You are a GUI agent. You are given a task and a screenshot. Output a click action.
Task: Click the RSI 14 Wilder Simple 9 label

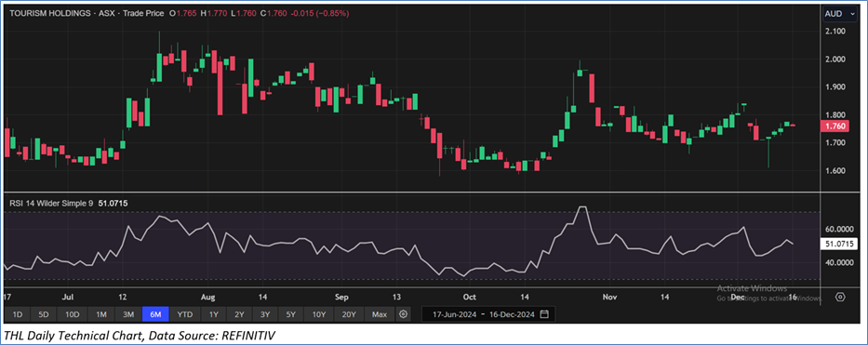(52, 204)
